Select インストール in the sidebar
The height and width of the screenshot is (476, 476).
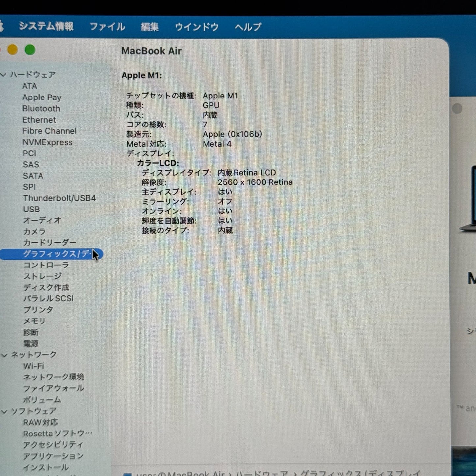click(46, 467)
